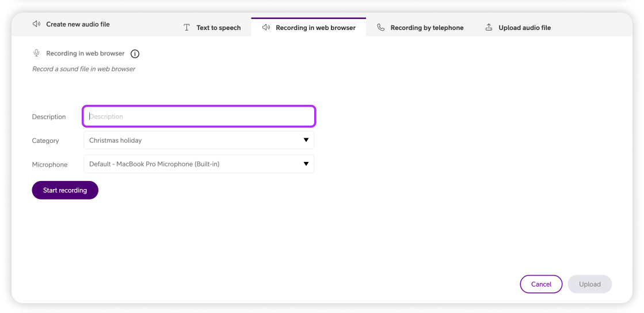
Task: Click the Create new audio file title text
Action: [78, 24]
